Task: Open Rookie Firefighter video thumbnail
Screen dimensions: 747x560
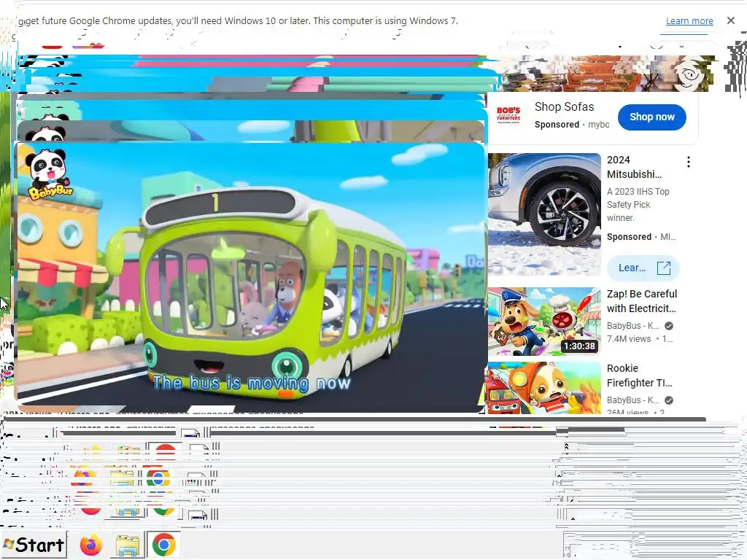Action: point(544,388)
